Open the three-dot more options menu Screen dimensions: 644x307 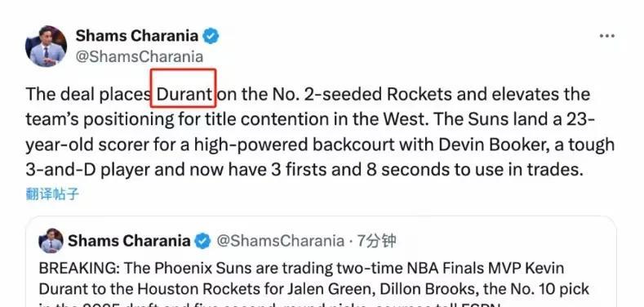[607, 36]
